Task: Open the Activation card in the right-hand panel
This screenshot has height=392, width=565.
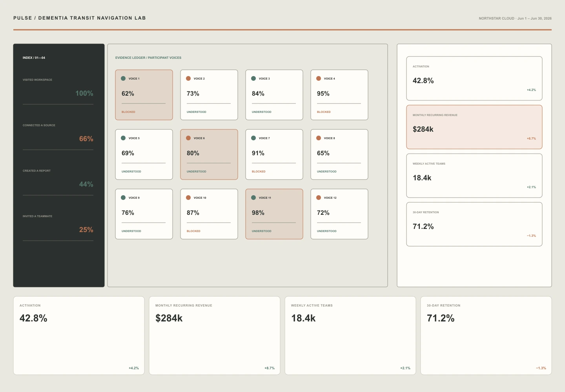Action: coord(474,78)
